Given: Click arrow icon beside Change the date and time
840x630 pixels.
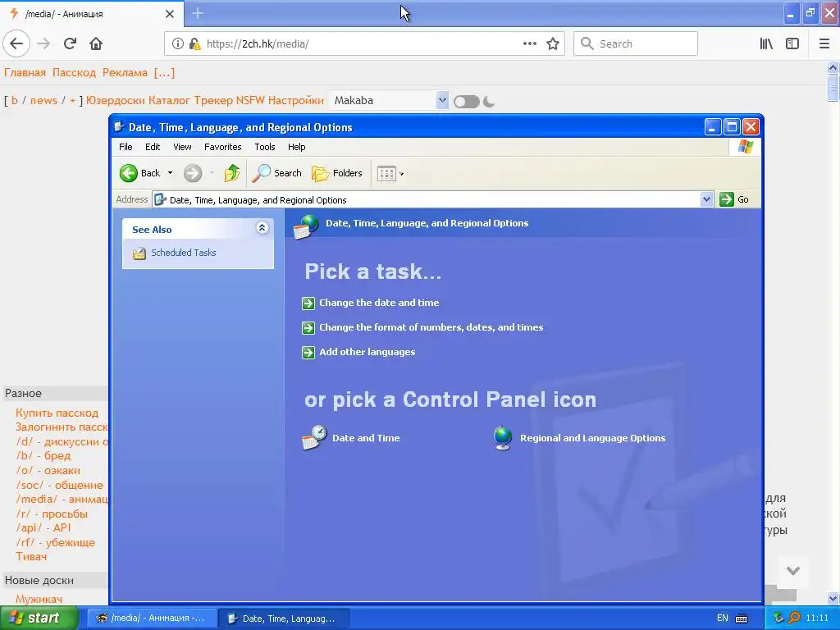Looking at the screenshot, I should point(308,304).
